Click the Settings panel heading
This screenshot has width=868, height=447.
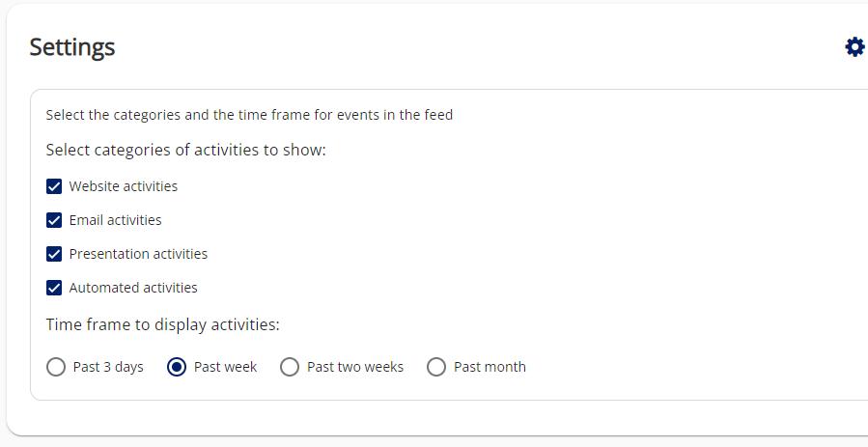(x=72, y=47)
